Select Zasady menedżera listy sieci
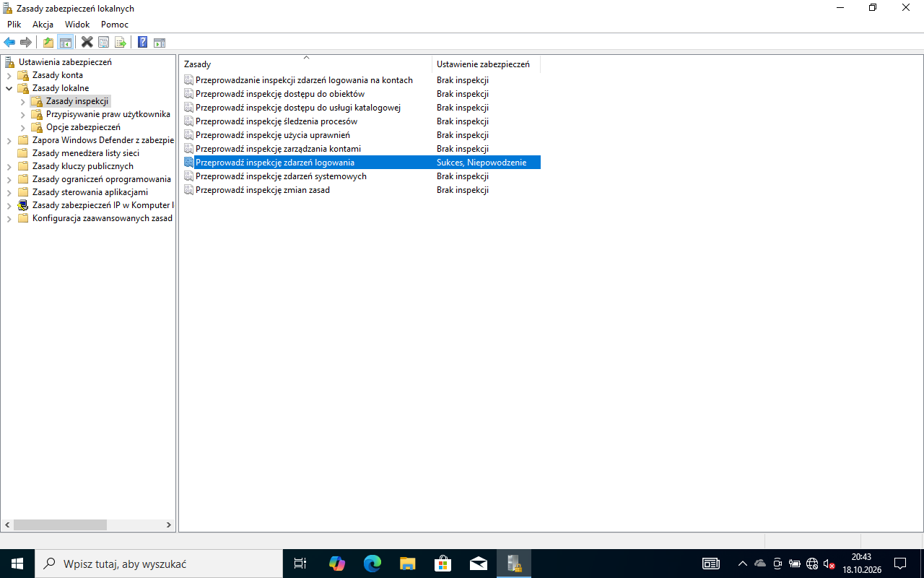924x578 pixels. (x=85, y=153)
